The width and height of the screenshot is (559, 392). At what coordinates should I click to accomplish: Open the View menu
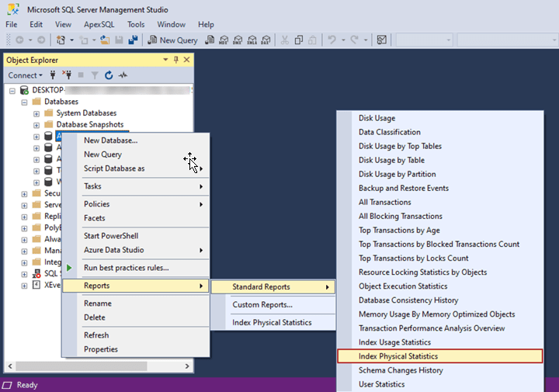(63, 25)
